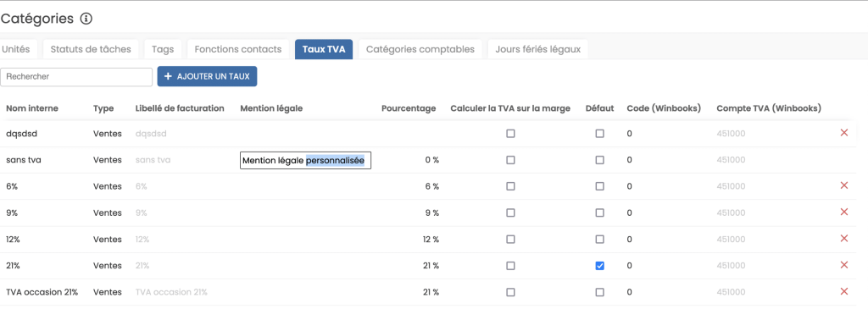Click the info icon next to Catégories

(x=86, y=19)
